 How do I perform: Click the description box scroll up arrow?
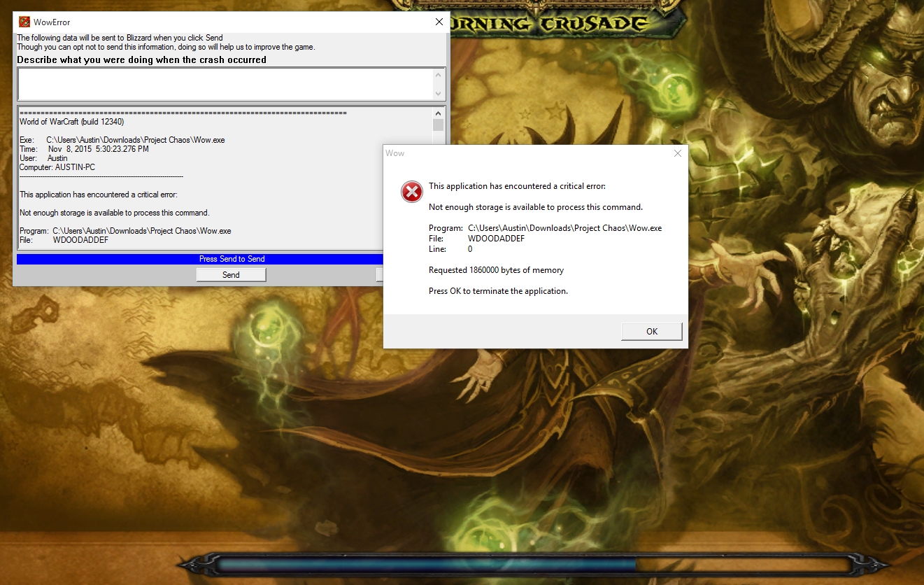[439, 75]
